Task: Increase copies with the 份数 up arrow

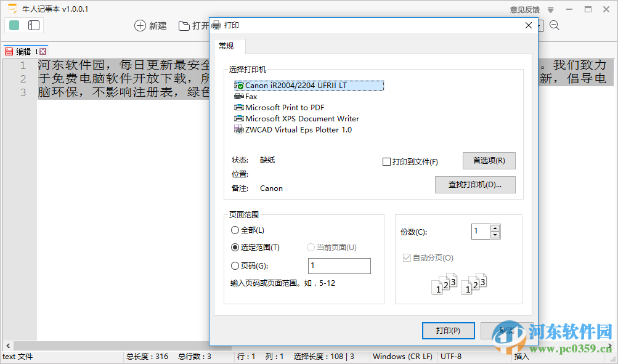Action: (494, 227)
